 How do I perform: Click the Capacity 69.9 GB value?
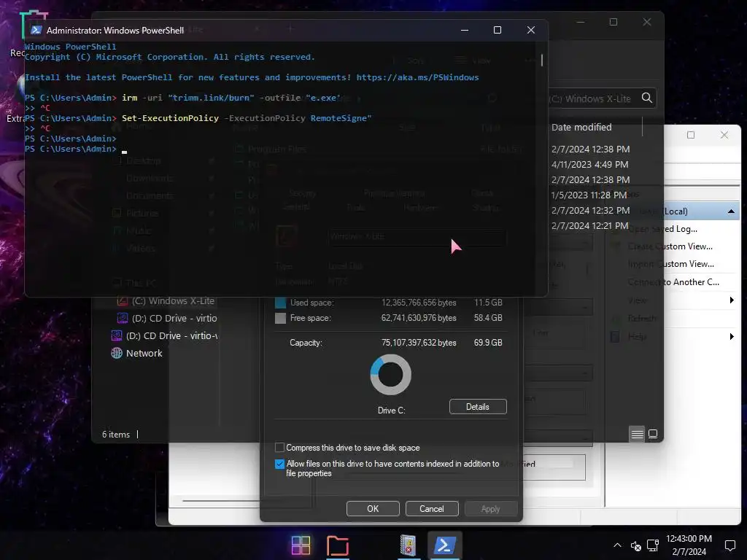tap(488, 343)
